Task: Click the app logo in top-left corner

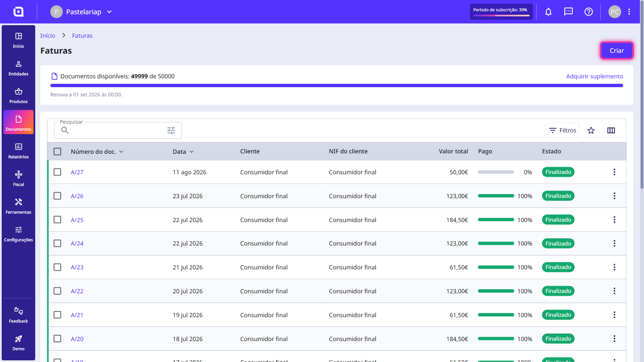Action: (18, 12)
